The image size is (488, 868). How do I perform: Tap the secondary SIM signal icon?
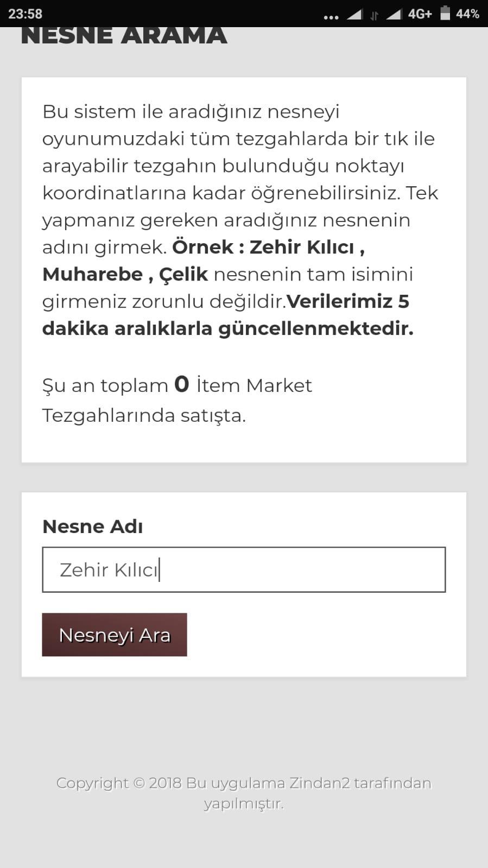394,15
